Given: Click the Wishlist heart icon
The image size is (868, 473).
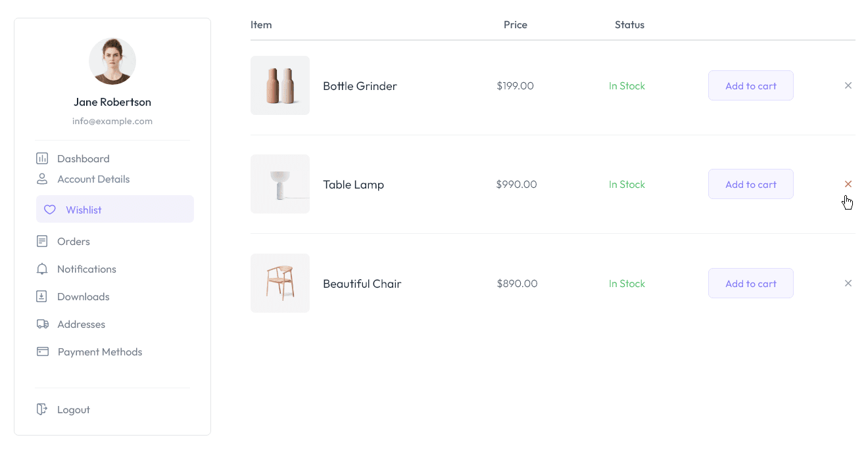Looking at the screenshot, I should coord(49,210).
